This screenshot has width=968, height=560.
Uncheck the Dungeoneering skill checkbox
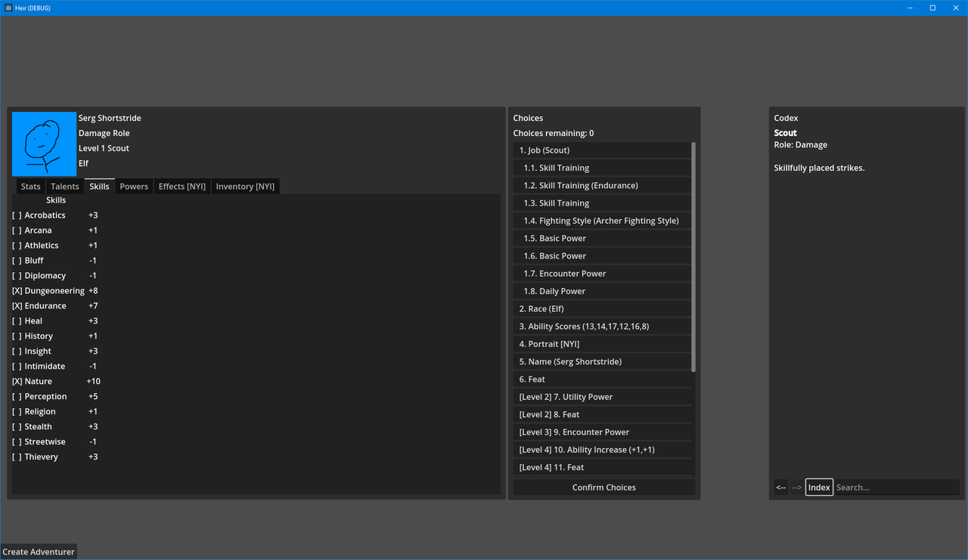pos(17,291)
